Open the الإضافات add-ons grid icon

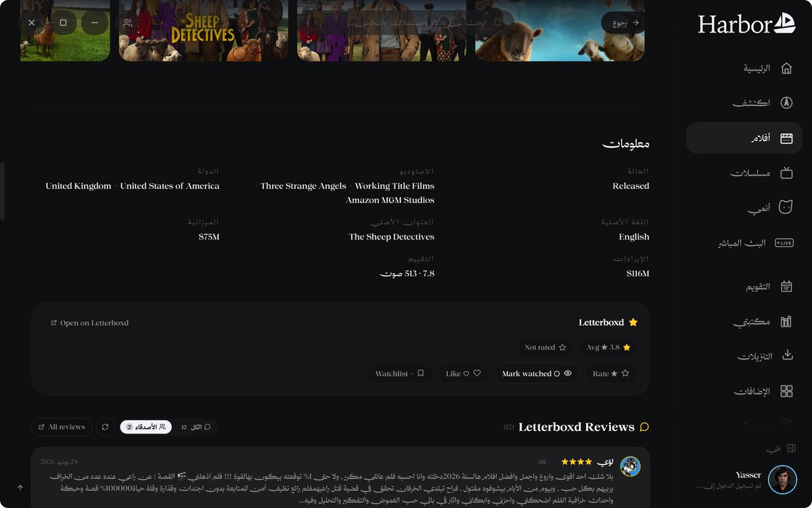click(x=786, y=391)
